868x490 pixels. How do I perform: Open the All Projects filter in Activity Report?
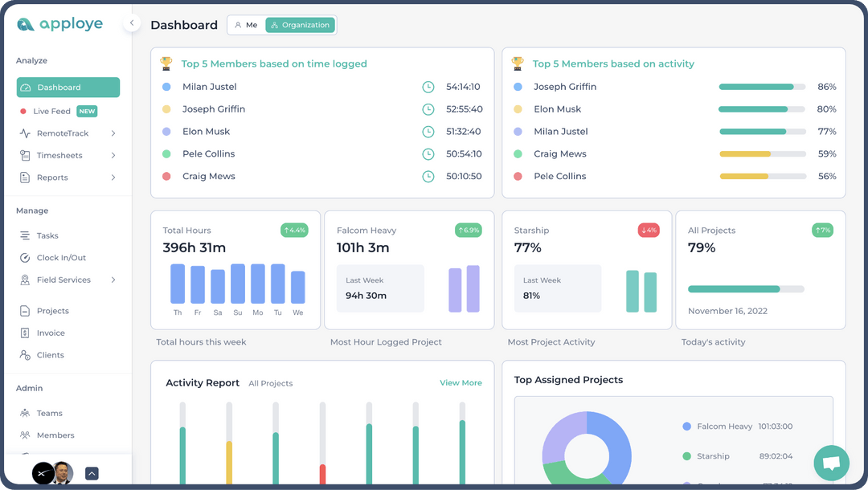pyautogui.click(x=270, y=383)
